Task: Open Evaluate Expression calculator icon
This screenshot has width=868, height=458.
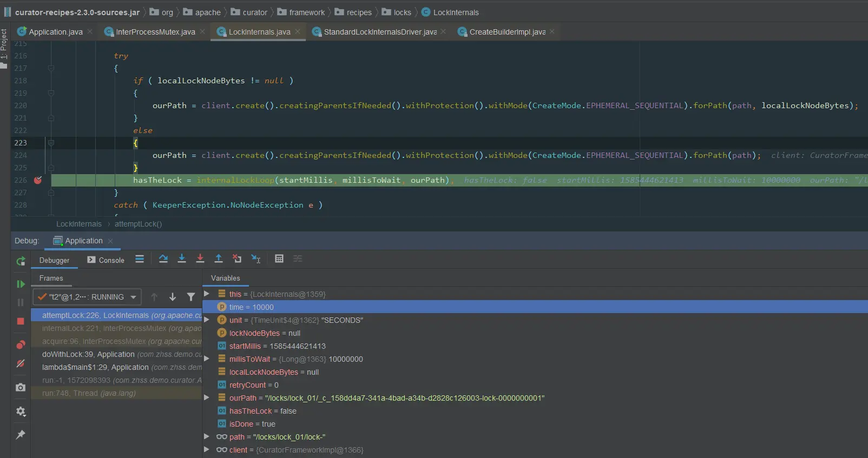Action: tap(279, 259)
